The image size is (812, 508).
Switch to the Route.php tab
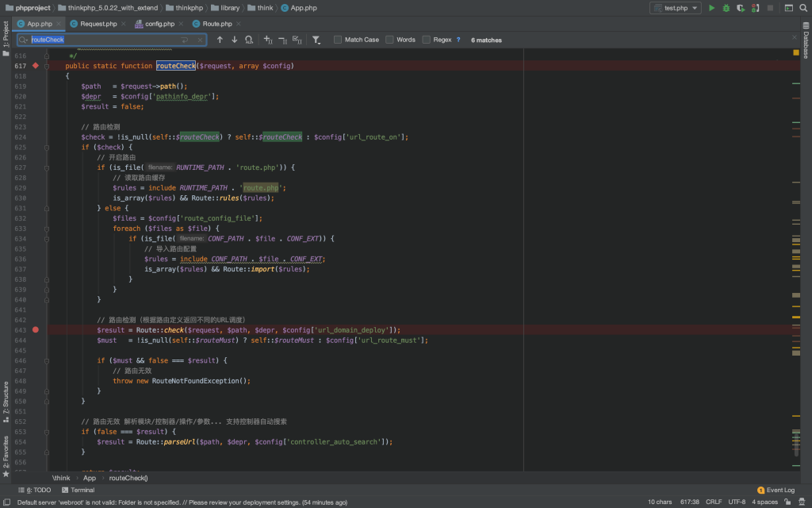pyautogui.click(x=216, y=24)
